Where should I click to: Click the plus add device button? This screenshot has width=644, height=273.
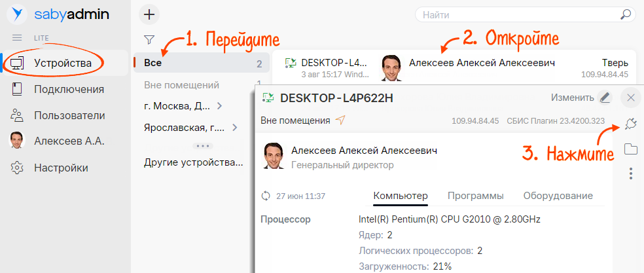click(150, 14)
